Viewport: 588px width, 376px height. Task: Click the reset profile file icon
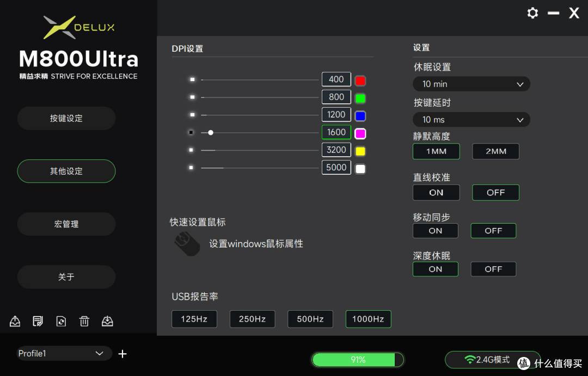61,321
